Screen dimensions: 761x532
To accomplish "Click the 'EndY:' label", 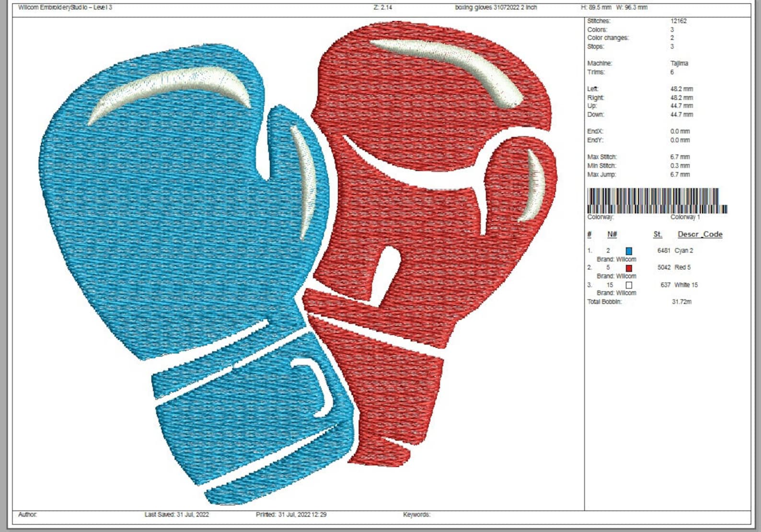I will click(x=595, y=140).
